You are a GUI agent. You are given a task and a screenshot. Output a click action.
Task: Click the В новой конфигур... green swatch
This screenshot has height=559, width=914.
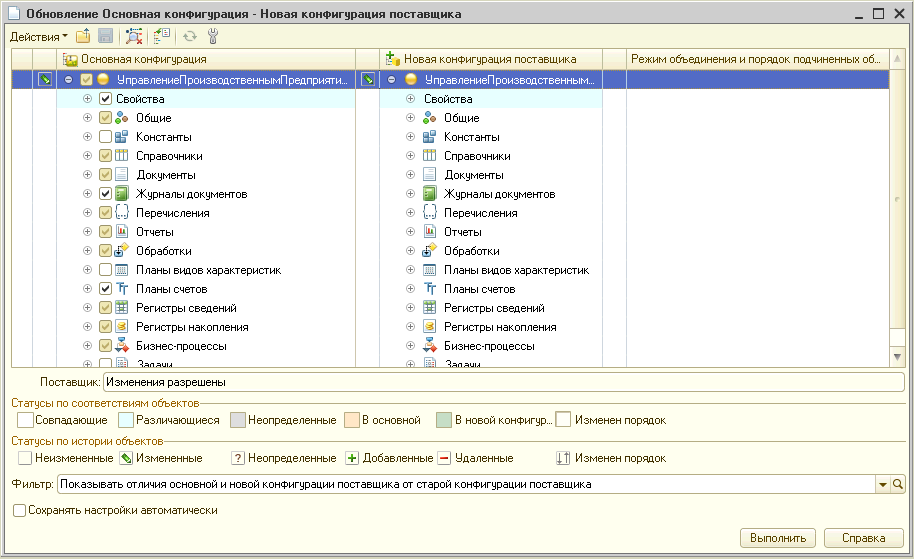[444, 420]
